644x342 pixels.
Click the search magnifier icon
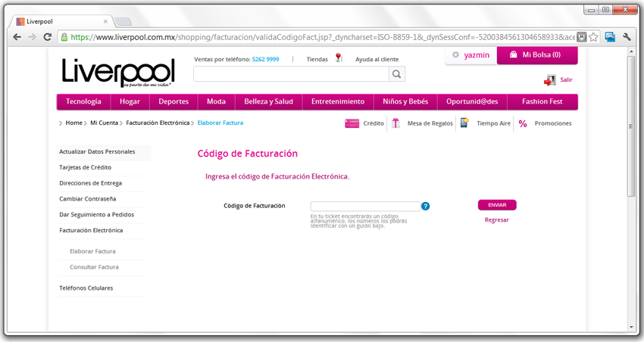tap(397, 74)
